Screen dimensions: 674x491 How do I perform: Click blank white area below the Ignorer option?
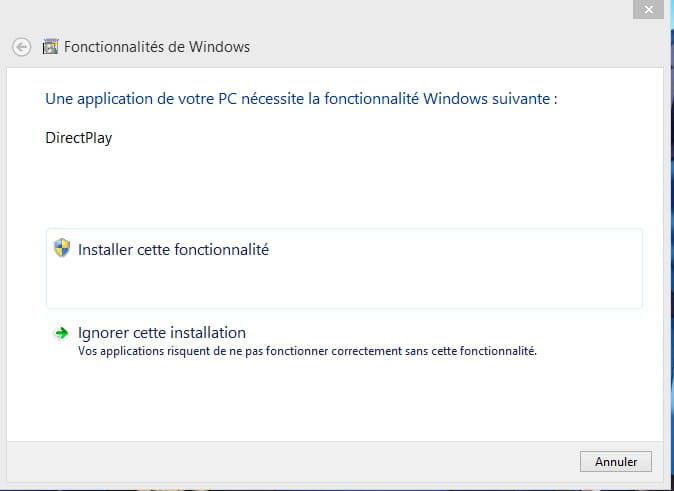pyautogui.click(x=335, y=400)
